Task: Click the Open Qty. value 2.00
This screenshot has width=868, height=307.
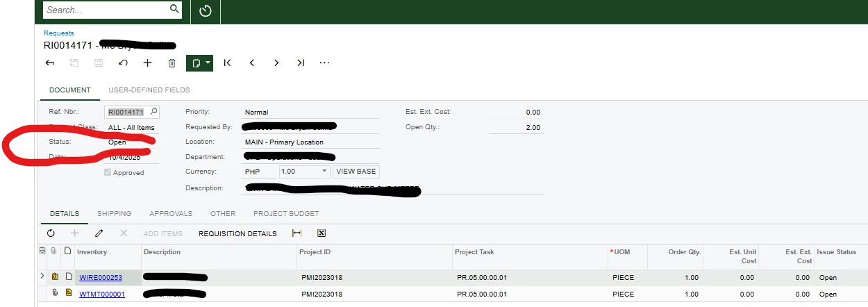Action: (533, 127)
